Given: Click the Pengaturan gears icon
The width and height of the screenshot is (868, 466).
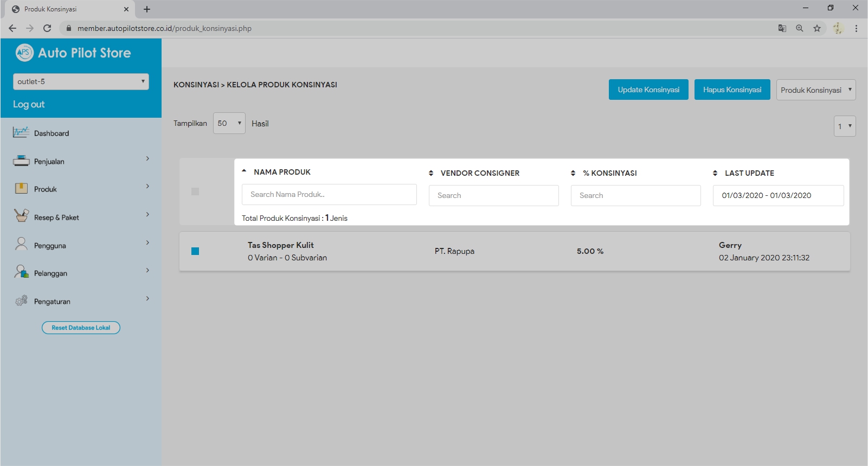Looking at the screenshot, I should pyautogui.click(x=21, y=301).
